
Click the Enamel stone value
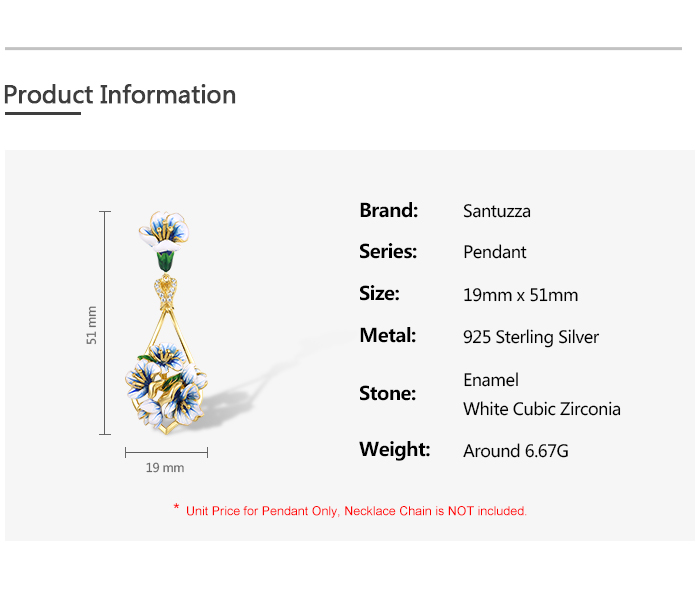tap(491, 380)
